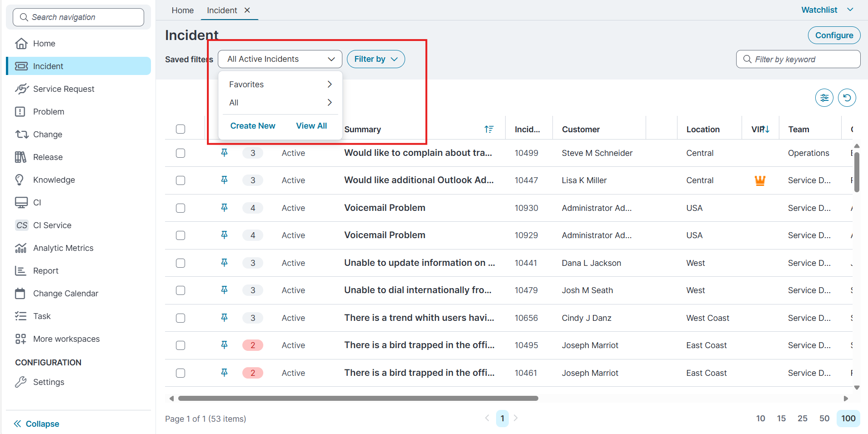Open Change Calendar from sidebar
This screenshot has width=868, height=434.
(65, 294)
